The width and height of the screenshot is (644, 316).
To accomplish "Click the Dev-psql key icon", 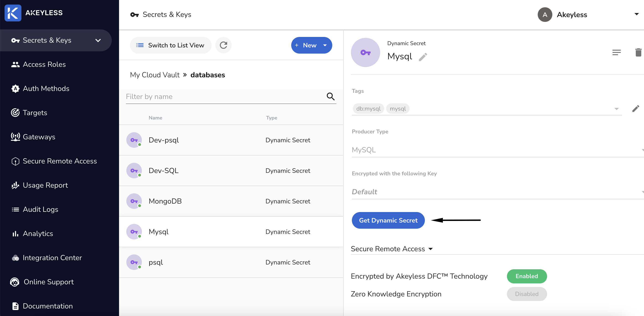I will 134,140.
